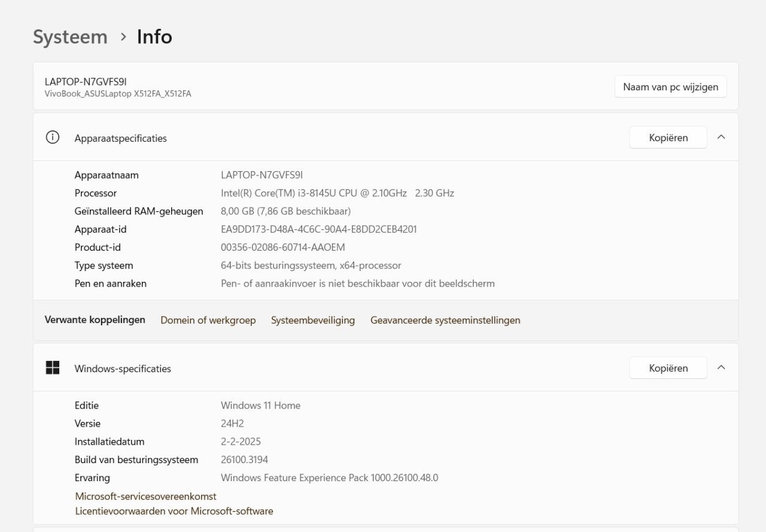Click the 2-2-2025 install date value
The width and height of the screenshot is (766, 532).
(241, 442)
